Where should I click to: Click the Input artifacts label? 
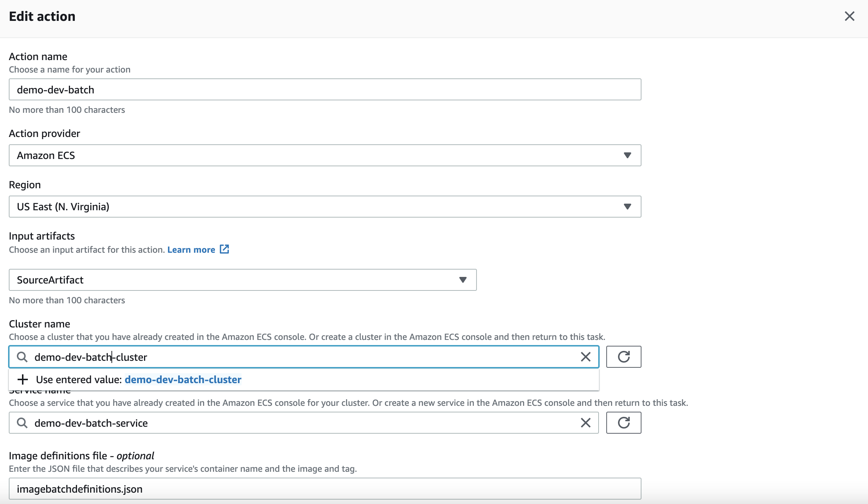pyautogui.click(x=42, y=236)
